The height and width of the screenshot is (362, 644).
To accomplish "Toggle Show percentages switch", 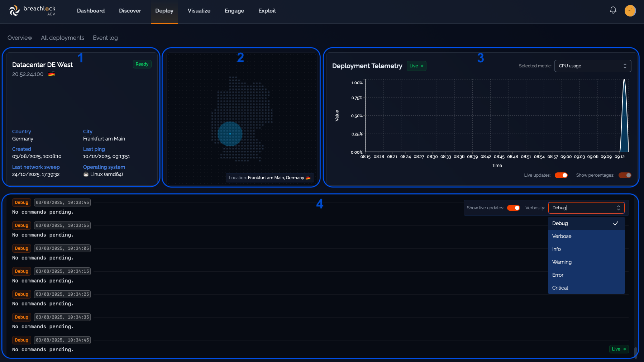I will point(625,175).
